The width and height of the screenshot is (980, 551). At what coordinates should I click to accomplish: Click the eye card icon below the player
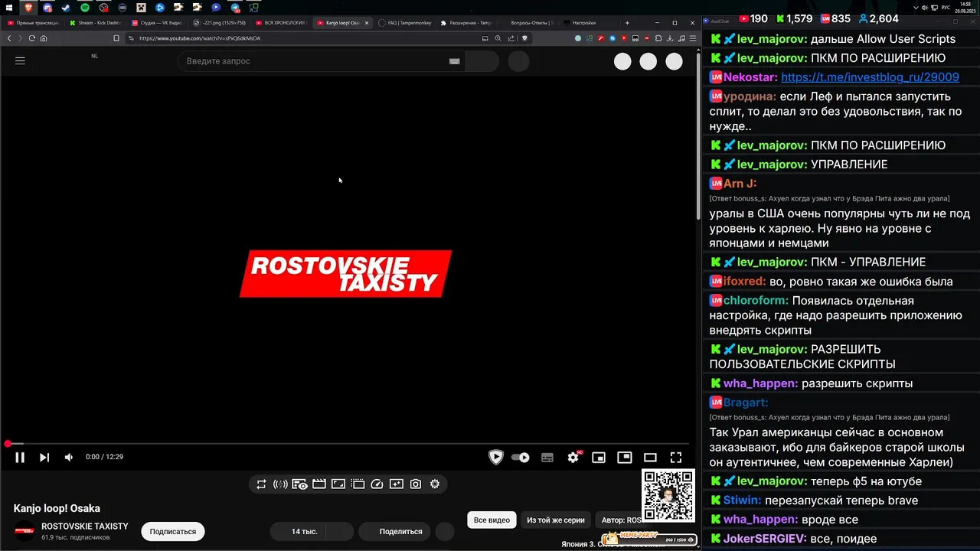tap(300, 484)
